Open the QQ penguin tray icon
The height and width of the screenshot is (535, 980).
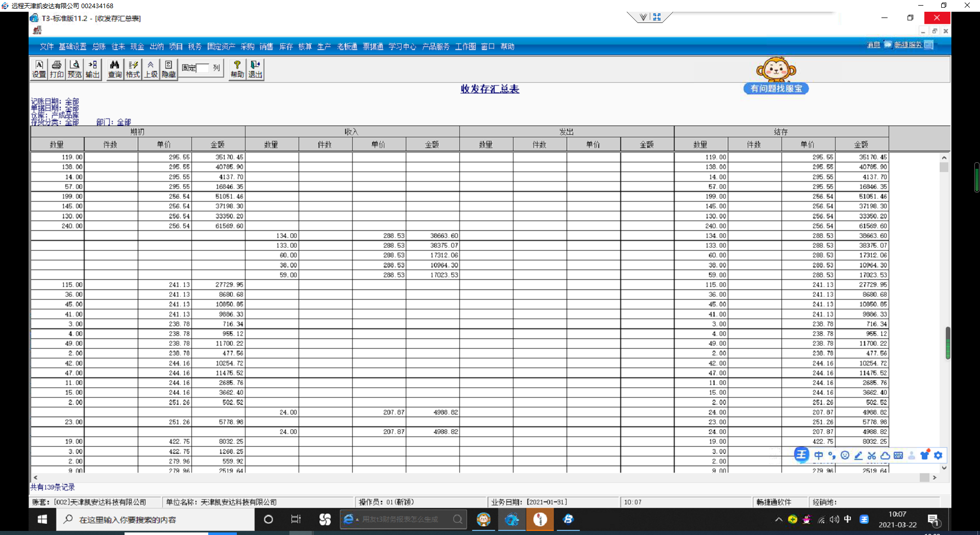click(x=806, y=520)
